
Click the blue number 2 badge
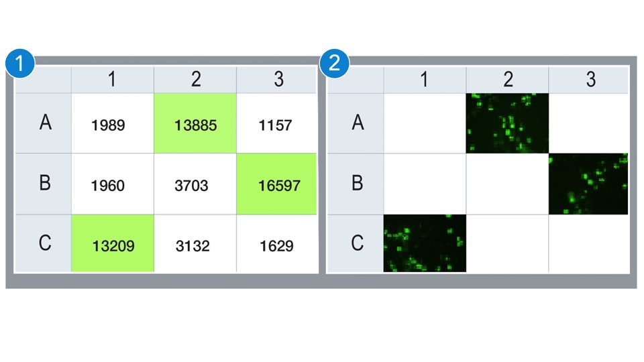pyautogui.click(x=333, y=64)
